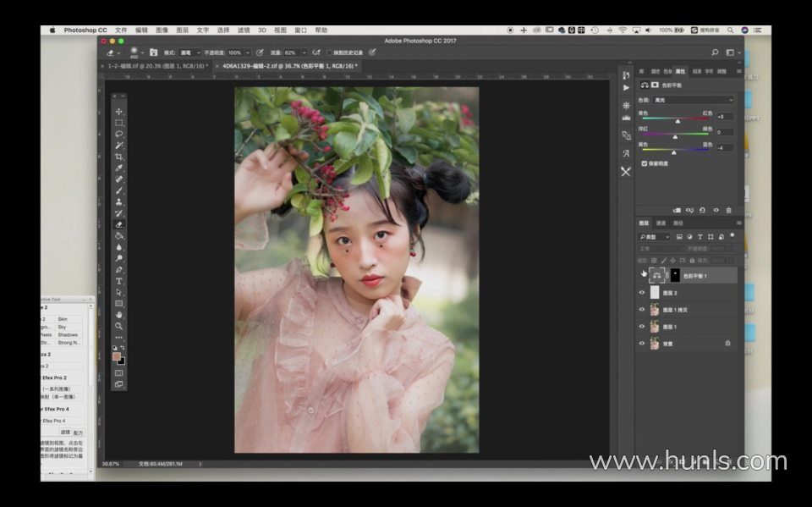Open flow 62% dropdown arrow
The image size is (812, 507).
tap(304, 52)
